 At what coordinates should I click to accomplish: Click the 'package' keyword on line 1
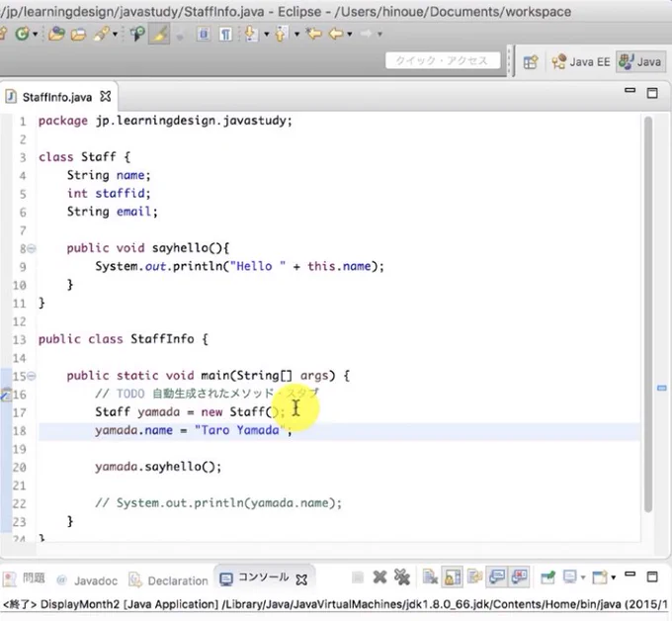(x=63, y=121)
